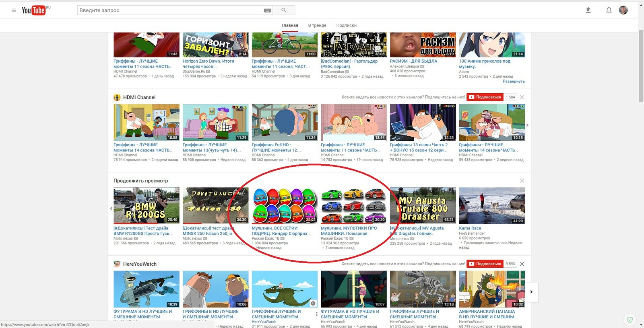Play the Kinder surprise eggs thumbnail
Viewport: 644px width, 328px height.
coord(285,205)
